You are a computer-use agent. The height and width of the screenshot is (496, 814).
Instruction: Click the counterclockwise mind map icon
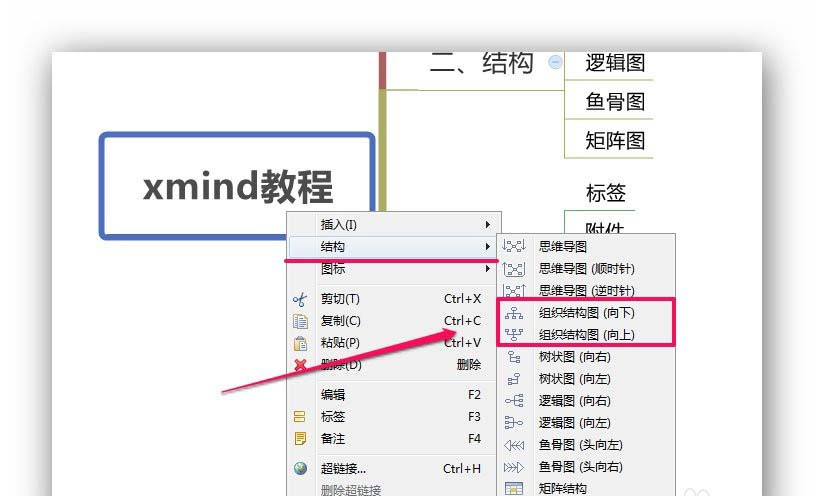pyautogui.click(x=514, y=290)
